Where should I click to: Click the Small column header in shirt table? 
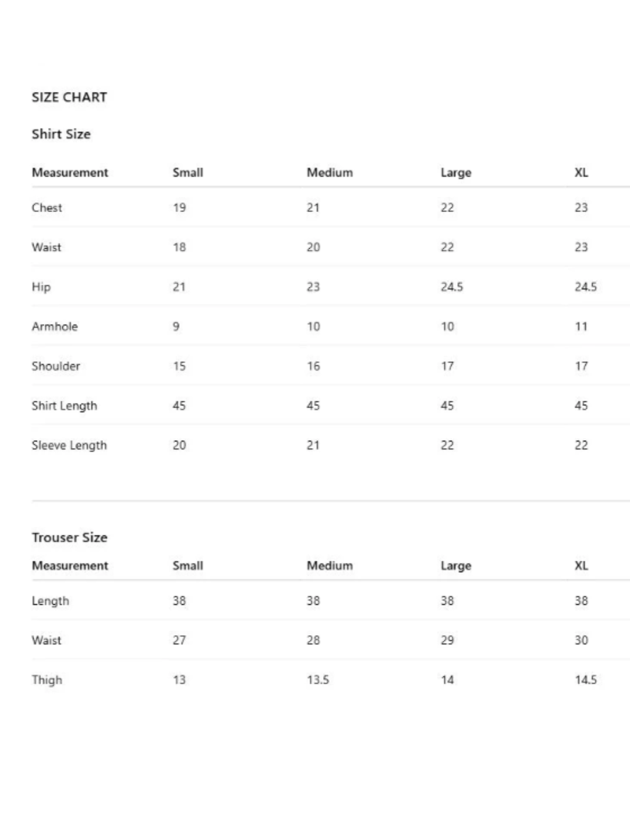[x=188, y=173]
